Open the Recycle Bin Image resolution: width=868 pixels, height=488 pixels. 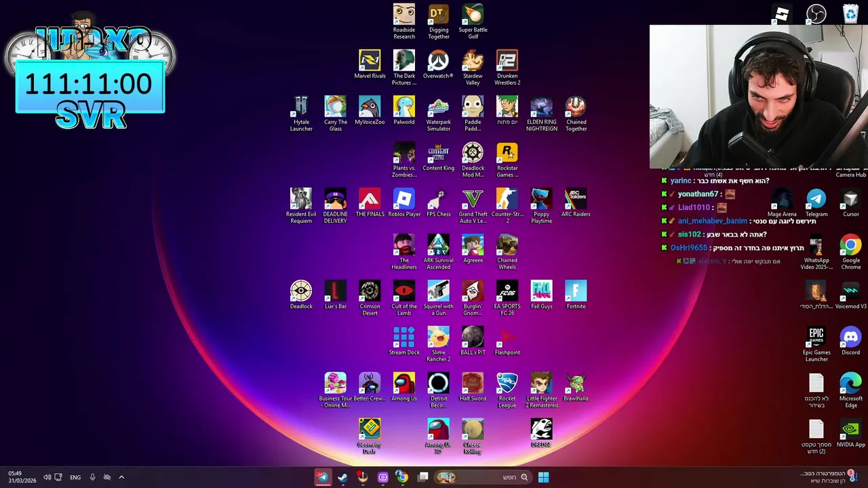click(850, 14)
